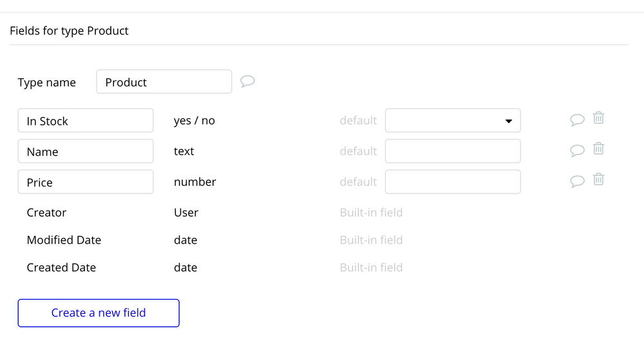Click Create a new field button

(99, 313)
